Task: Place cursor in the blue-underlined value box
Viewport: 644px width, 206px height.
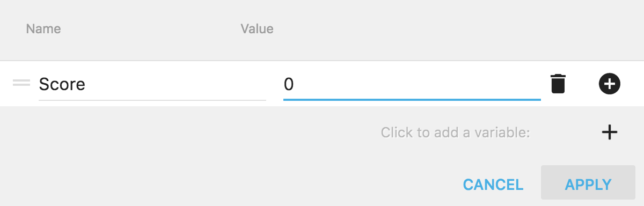Action: click(x=412, y=84)
